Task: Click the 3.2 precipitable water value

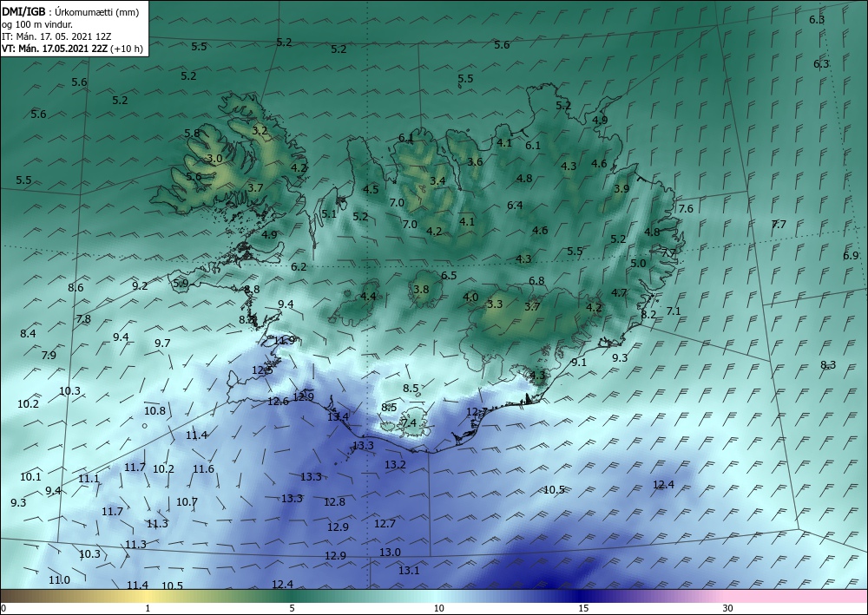Action: (260, 131)
